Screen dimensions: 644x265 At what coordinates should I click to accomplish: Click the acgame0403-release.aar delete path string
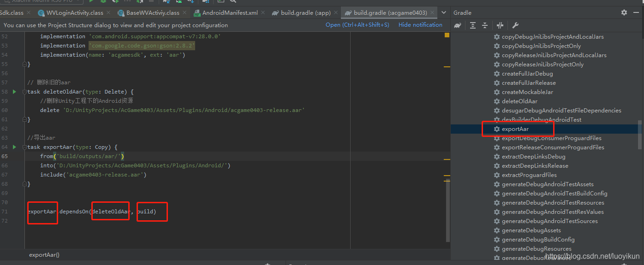coord(184,110)
